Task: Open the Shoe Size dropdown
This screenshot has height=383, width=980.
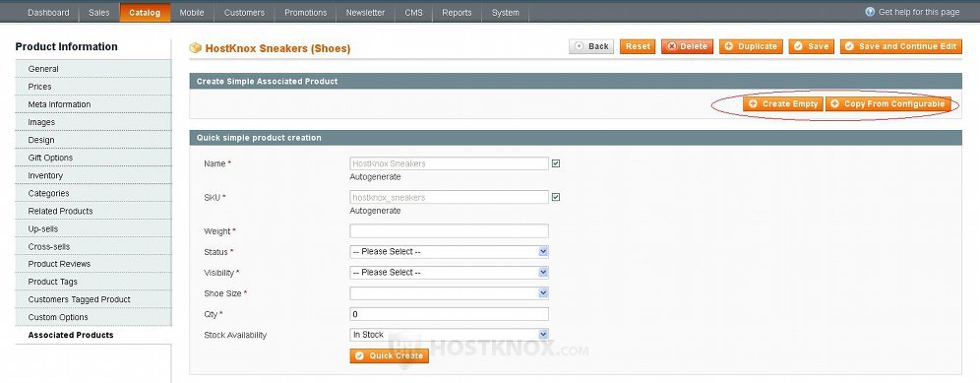Action: coord(449,292)
